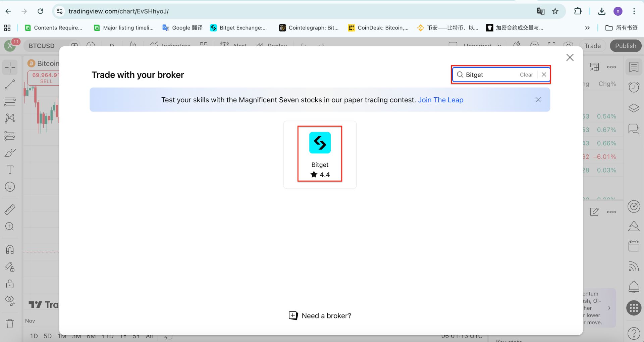Select the 1D time range
The height and width of the screenshot is (342, 644).
[x=34, y=336]
